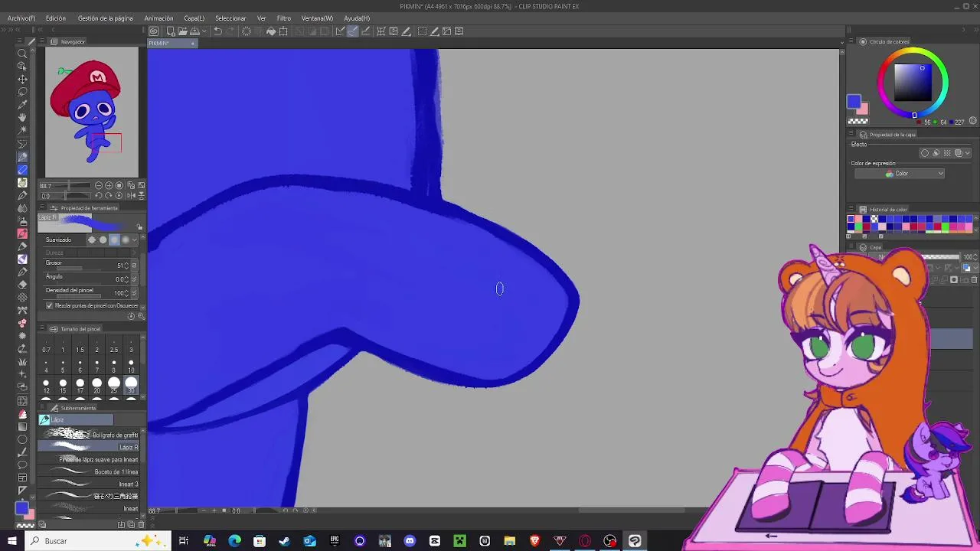Viewport: 980px width, 551px height.
Task: Click the Fill bucket toolbar icon
Action: point(271,31)
